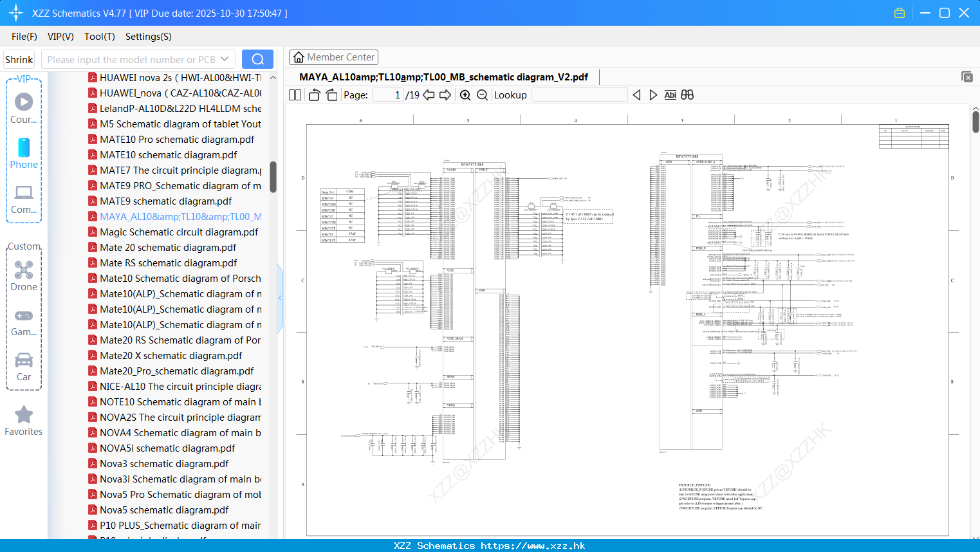
Task: Toggle the two-page view layout icon
Action: pyautogui.click(x=295, y=95)
